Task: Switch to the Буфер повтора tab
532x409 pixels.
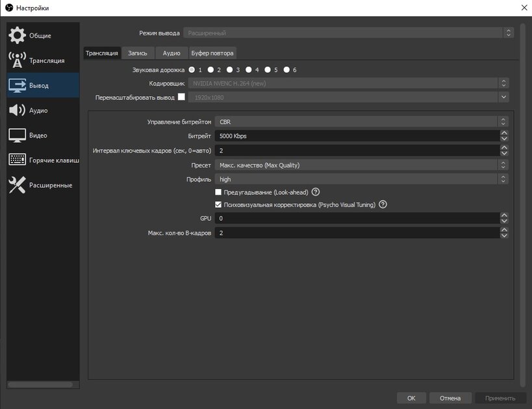Action: point(212,53)
